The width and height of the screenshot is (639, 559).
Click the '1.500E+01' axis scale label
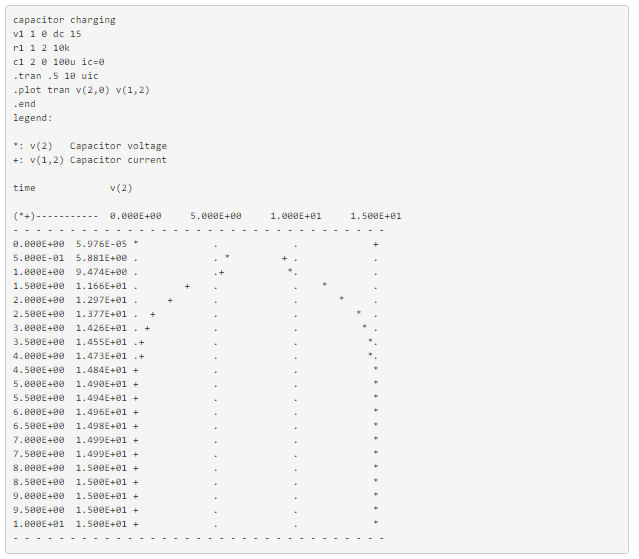pyautogui.click(x=376, y=216)
